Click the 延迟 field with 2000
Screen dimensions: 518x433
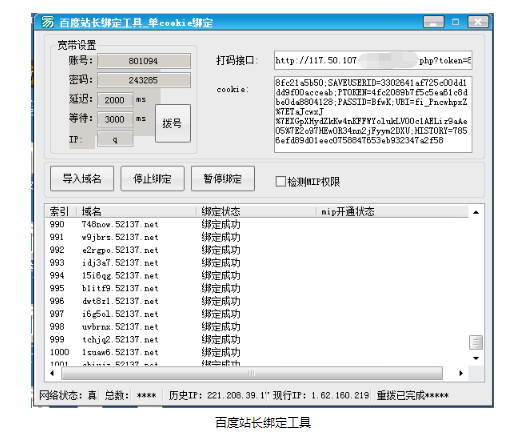(x=115, y=100)
